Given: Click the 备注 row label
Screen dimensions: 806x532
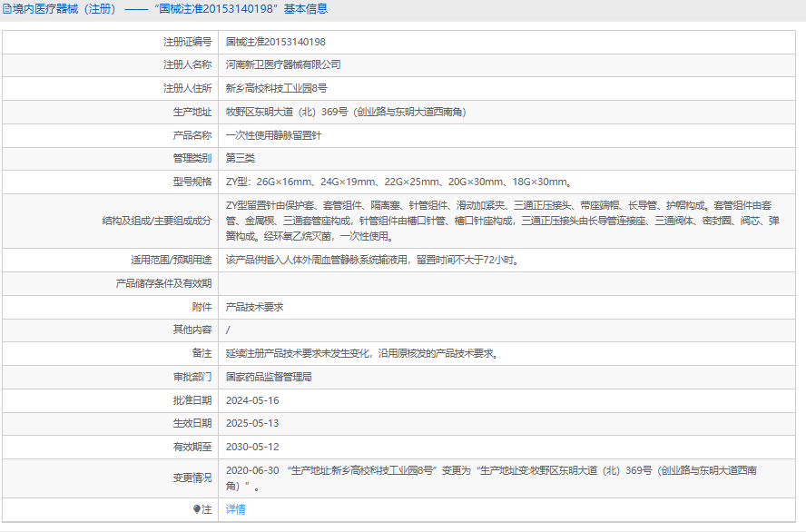Looking at the screenshot, I should tap(202, 354).
